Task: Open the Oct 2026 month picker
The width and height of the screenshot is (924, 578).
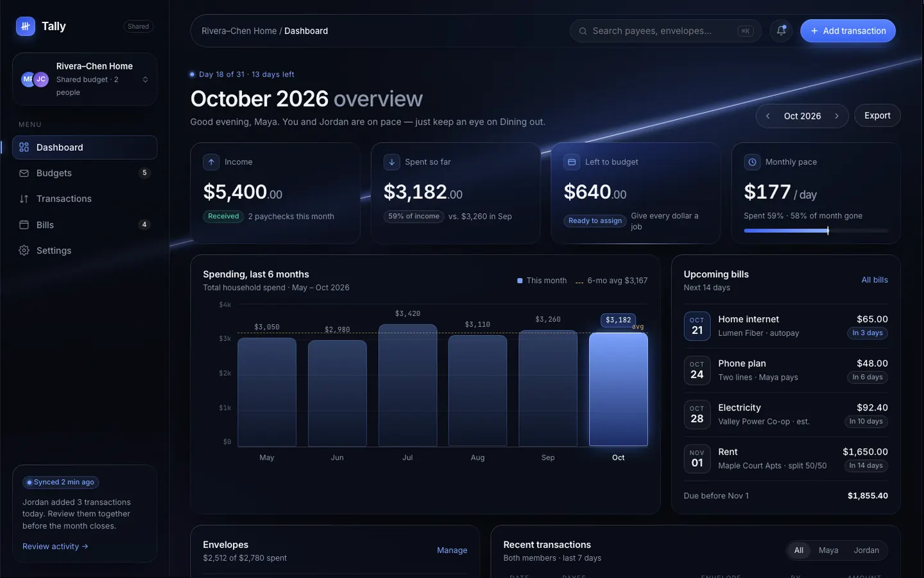Action: (x=802, y=116)
